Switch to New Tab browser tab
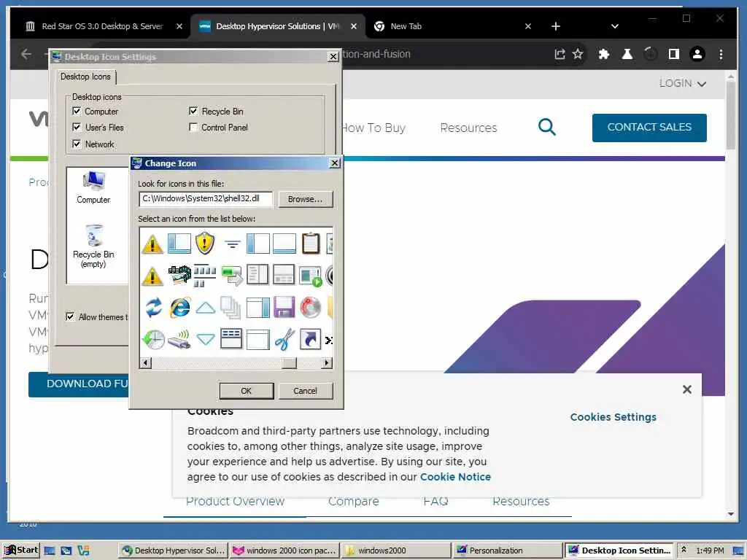The height and width of the screenshot is (560, 747). [x=451, y=26]
